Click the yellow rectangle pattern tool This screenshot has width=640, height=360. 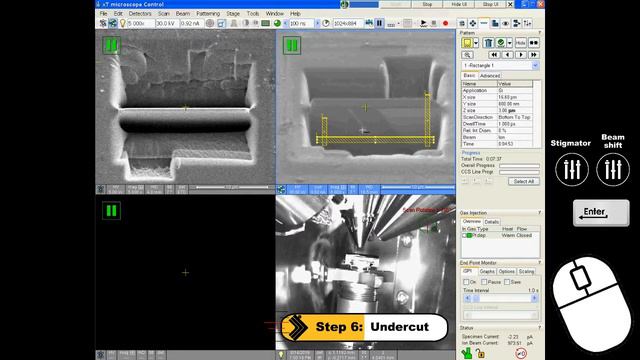(467, 42)
